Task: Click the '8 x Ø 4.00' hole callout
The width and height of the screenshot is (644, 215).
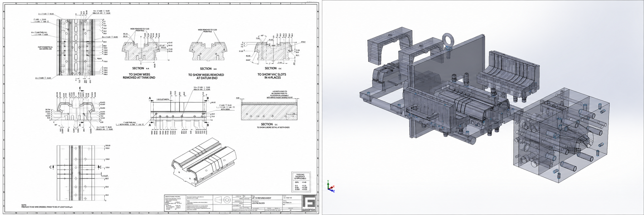Action: pyautogui.click(x=110, y=37)
